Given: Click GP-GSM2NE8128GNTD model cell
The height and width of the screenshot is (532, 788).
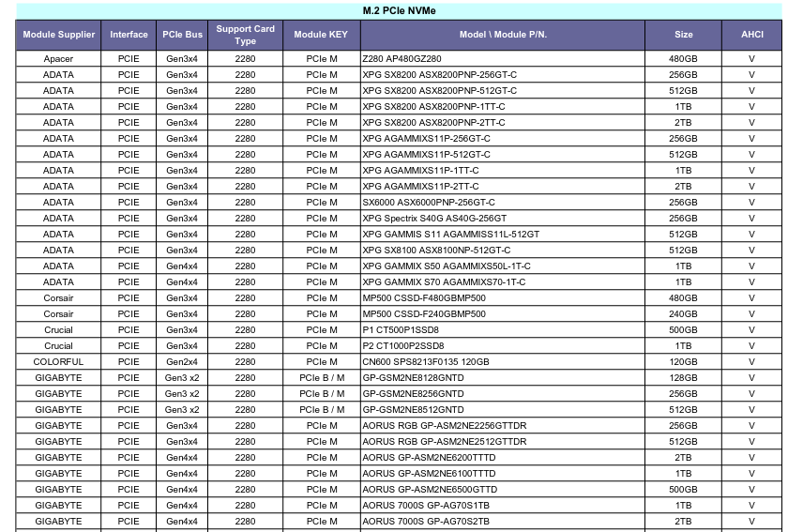Looking at the screenshot, I should tap(503, 377).
